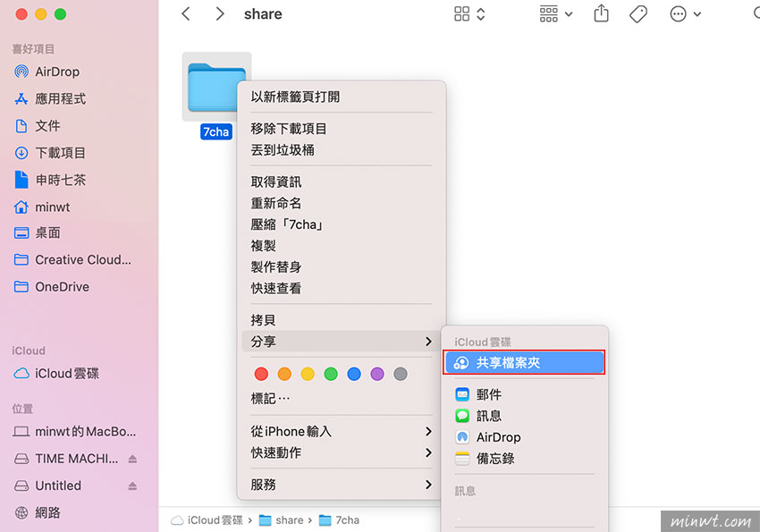
Task: Expand the 服務 submenu
Action: point(342,485)
